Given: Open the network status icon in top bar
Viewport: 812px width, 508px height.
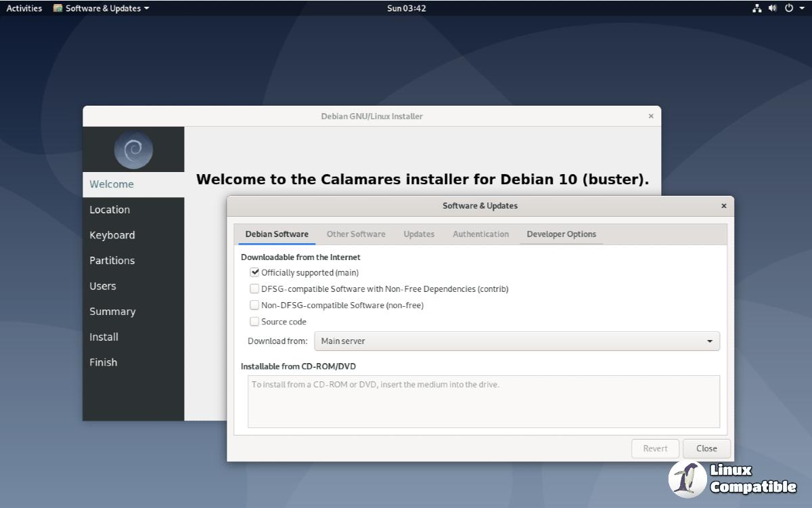Looking at the screenshot, I should click(757, 8).
